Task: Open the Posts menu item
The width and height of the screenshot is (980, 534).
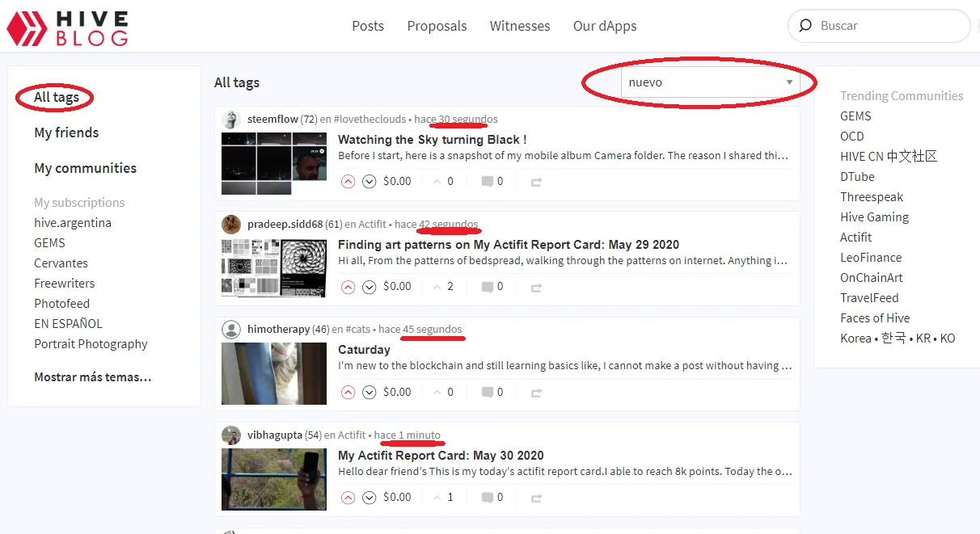Action: 368,26
